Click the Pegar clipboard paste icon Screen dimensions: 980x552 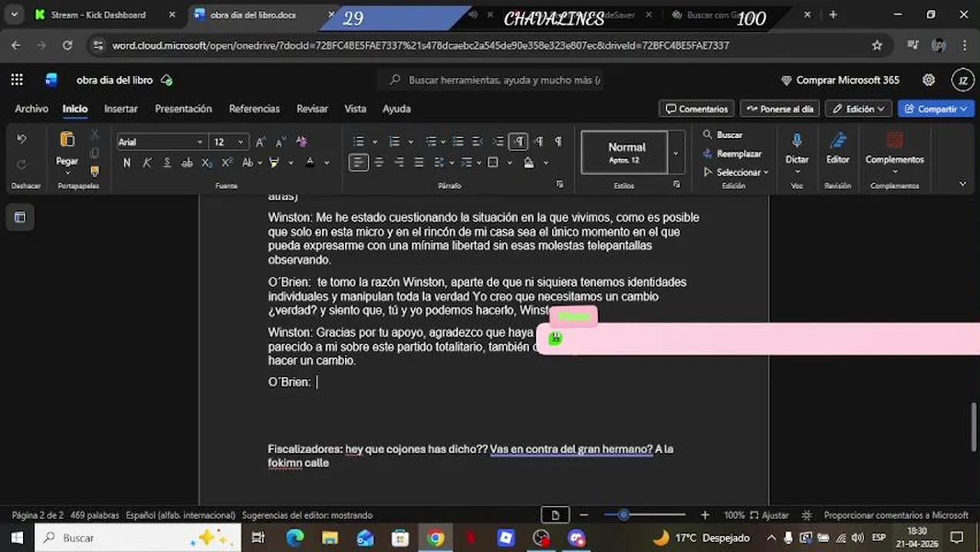coord(67,140)
